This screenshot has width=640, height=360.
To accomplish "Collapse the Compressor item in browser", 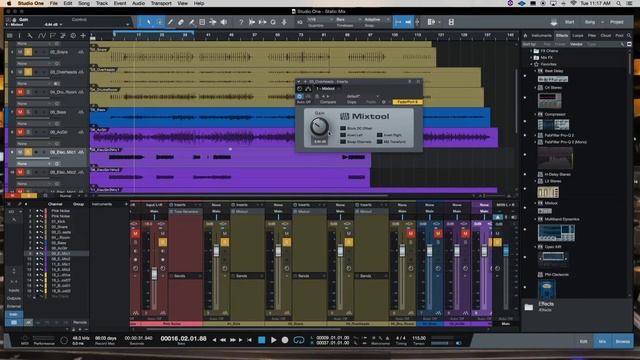I will [536, 114].
